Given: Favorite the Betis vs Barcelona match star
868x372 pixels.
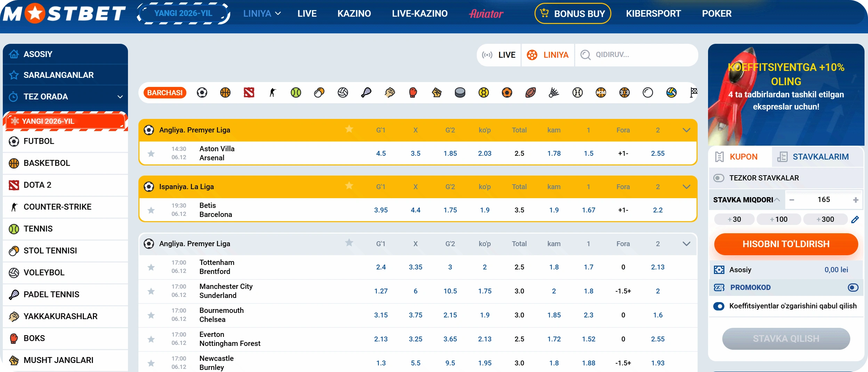Looking at the screenshot, I should tap(151, 210).
